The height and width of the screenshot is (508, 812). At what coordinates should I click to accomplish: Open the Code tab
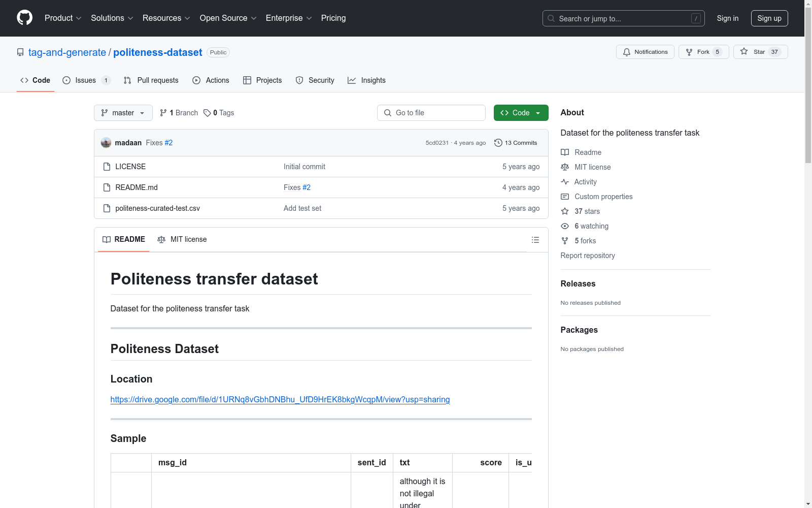click(x=36, y=80)
